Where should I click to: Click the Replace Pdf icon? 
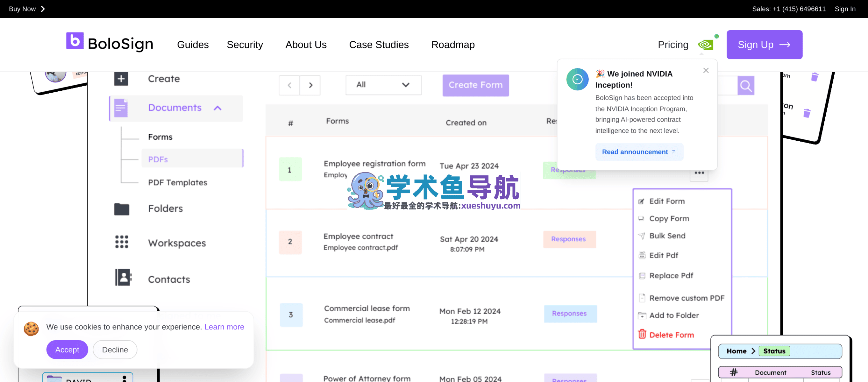(642, 276)
